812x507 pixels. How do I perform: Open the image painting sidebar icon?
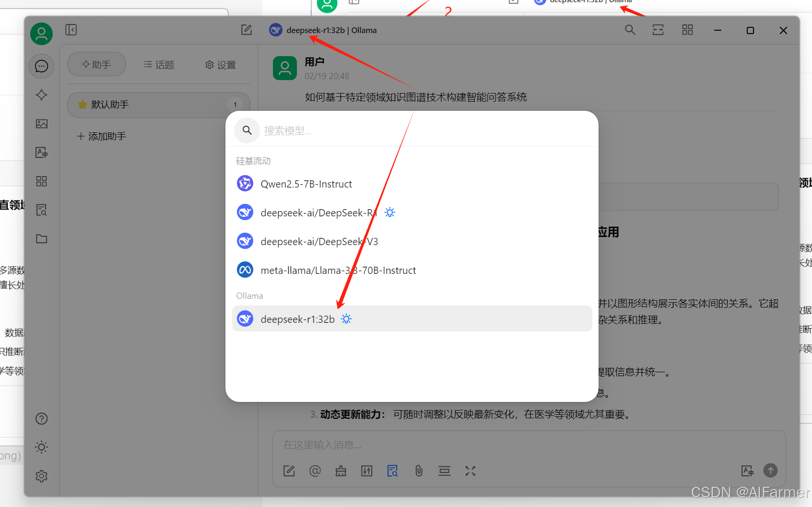42,124
